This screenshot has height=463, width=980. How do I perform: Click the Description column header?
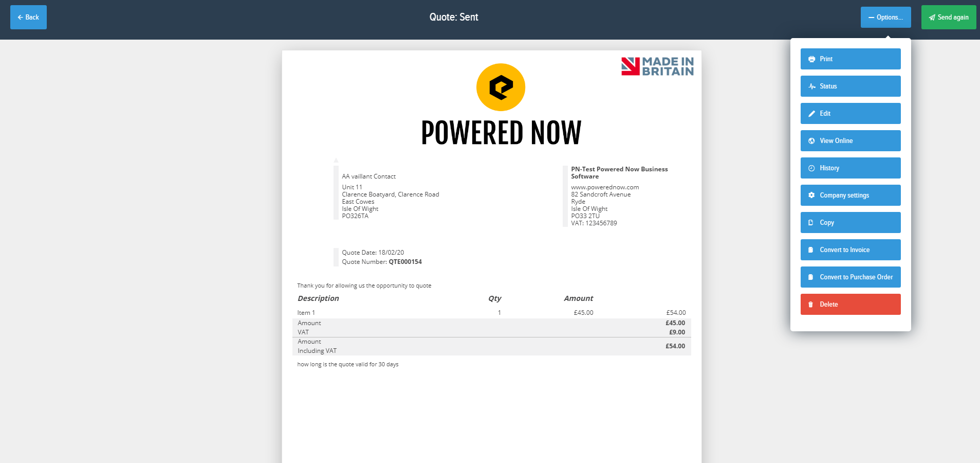pos(318,298)
